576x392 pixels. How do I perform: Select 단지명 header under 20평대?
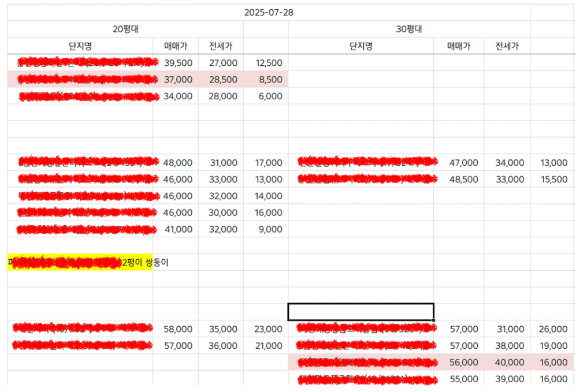tap(80, 46)
